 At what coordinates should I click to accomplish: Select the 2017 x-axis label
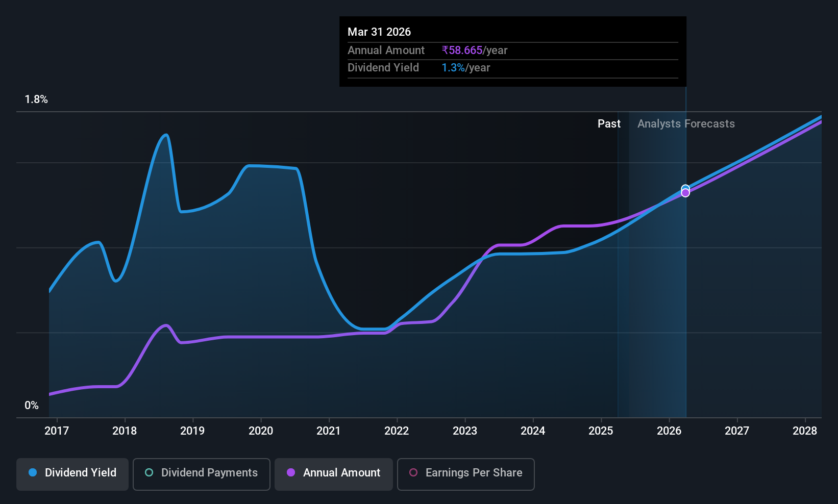coord(57,431)
